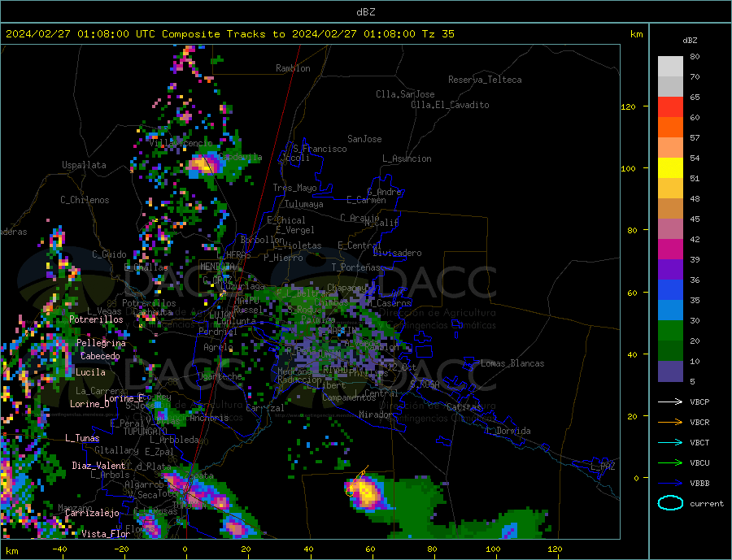Pick the orange 60 dBZ swatch
Image resolution: width=732 pixels, height=560 pixels.
(670, 128)
